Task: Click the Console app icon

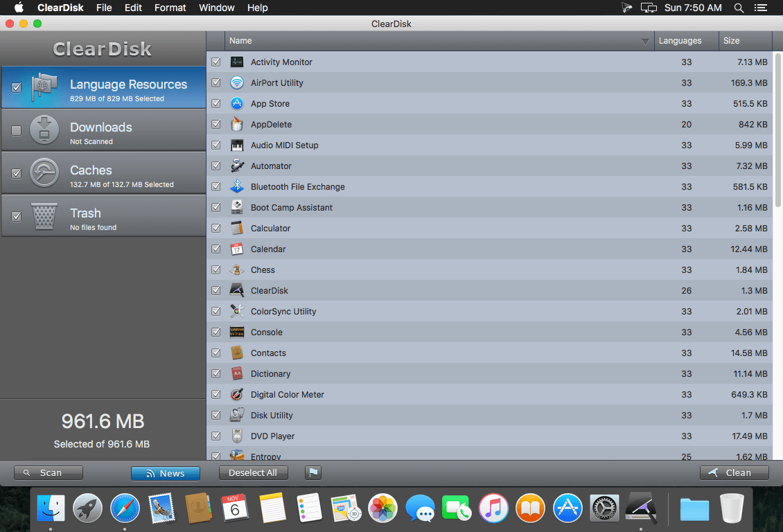Action: click(x=237, y=332)
